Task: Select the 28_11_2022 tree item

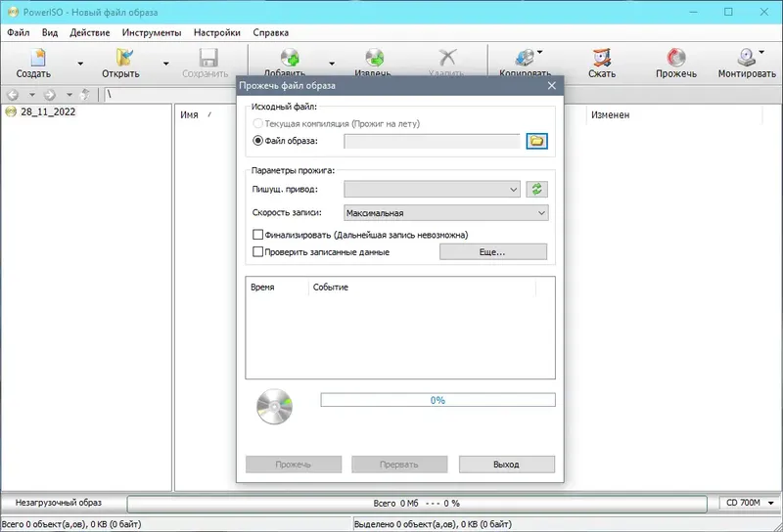Action: (x=48, y=111)
